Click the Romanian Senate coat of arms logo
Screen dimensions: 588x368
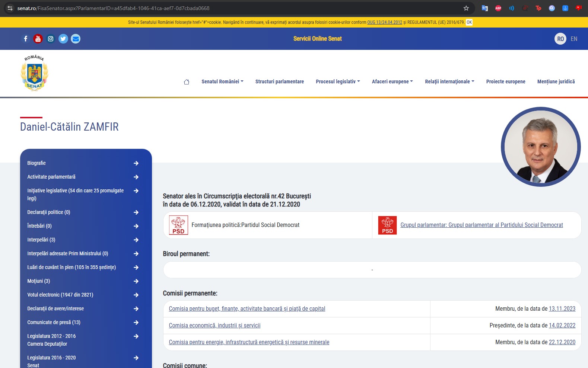[34, 73]
